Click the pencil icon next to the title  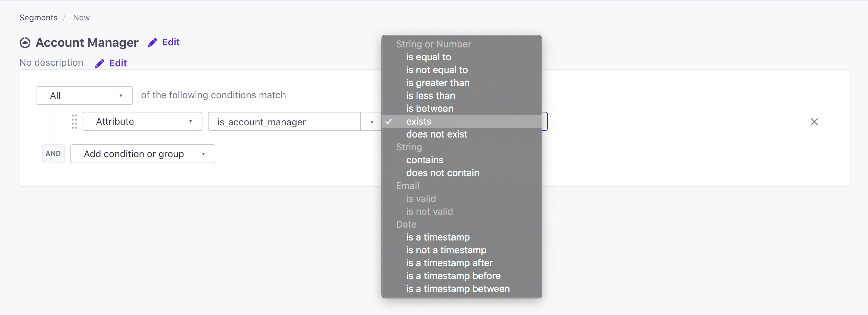tap(152, 43)
